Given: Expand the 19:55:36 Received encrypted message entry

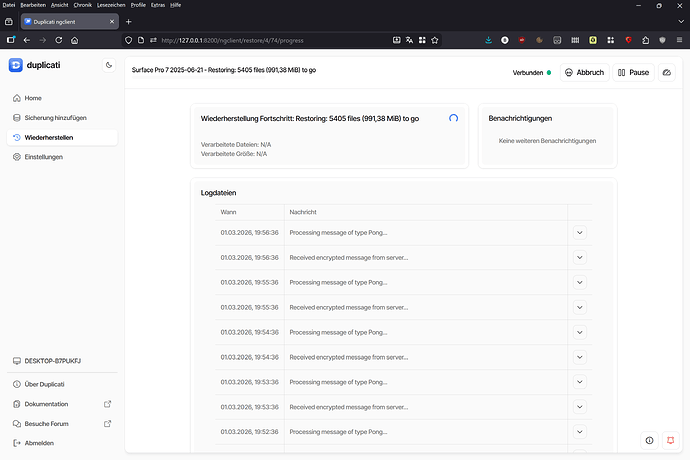Looking at the screenshot, I should point(579,307).
